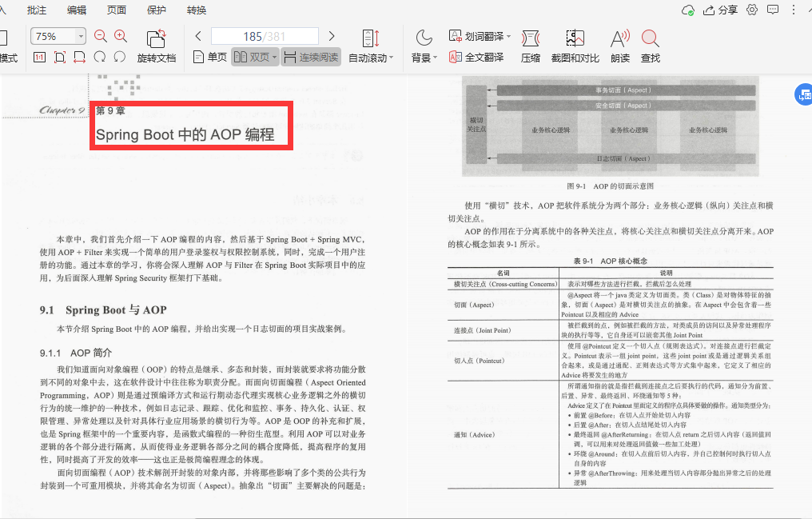Click the cloud sync status icon
The height and width of the screenshot is (519, 812).
pos(687,10)
